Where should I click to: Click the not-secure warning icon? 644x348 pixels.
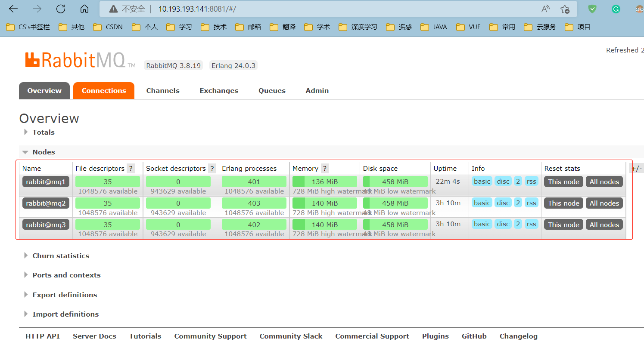tap(113, 9)
